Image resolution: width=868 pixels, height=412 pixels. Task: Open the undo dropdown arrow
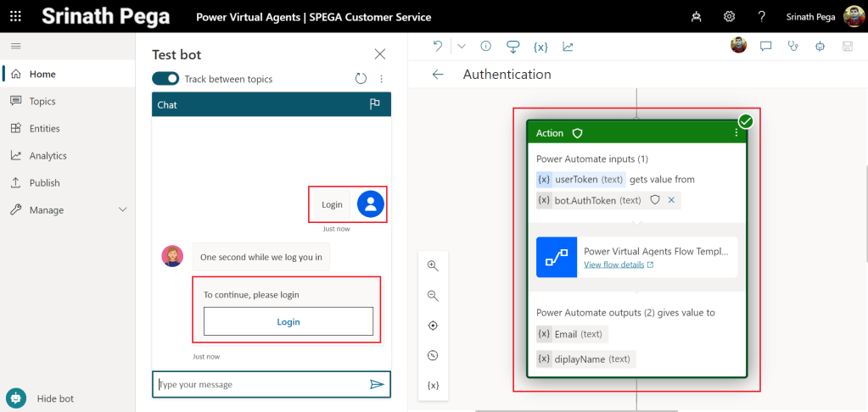tap(462, 47)
